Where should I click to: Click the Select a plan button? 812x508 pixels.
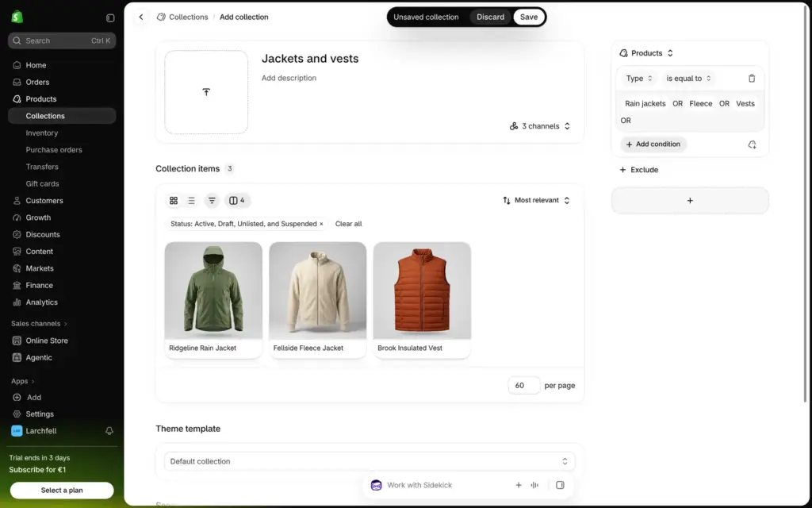tap(62, 491)
